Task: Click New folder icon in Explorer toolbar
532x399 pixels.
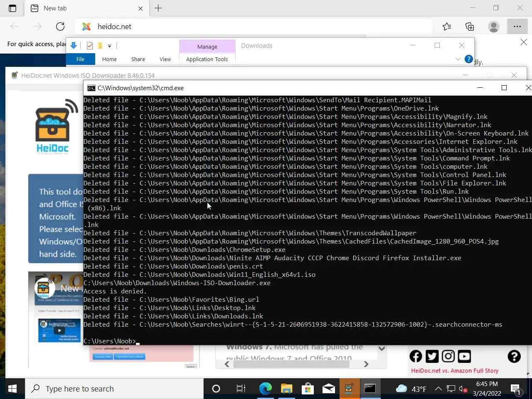Action: [100, 46]
